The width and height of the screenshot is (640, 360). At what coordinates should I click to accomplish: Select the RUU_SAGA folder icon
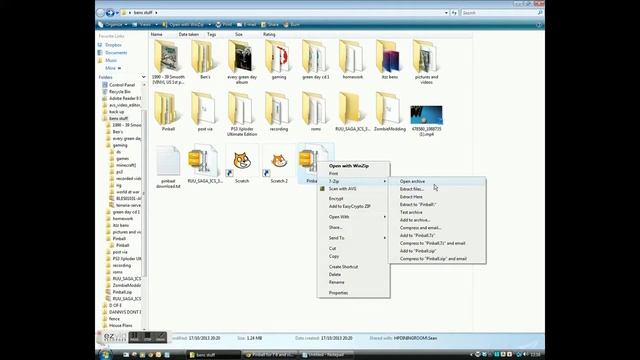[352, 109]
